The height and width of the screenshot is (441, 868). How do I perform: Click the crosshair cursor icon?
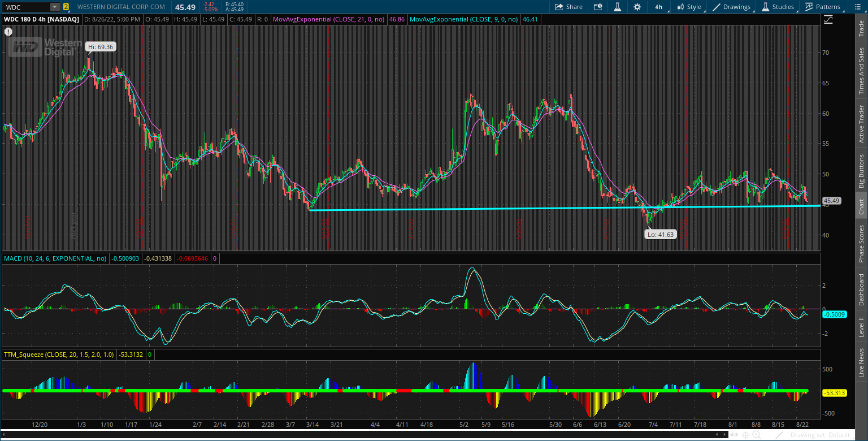point(745,435)
